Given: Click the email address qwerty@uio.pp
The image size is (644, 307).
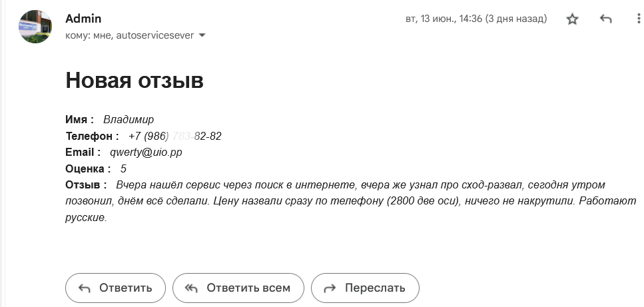Looking at the screenshot, I should (146, 153).
